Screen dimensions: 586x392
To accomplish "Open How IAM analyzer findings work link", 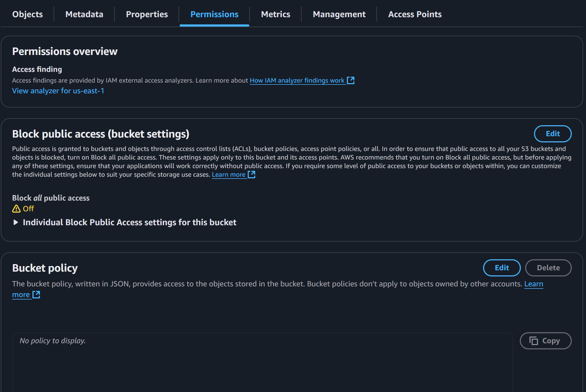I will coord(297,80).
